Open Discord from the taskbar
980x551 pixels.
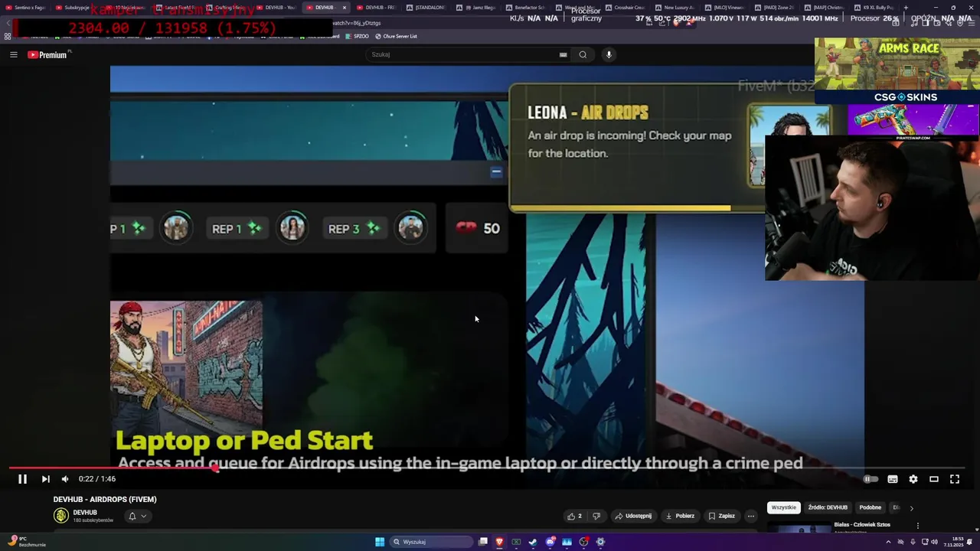pos(550,542)
